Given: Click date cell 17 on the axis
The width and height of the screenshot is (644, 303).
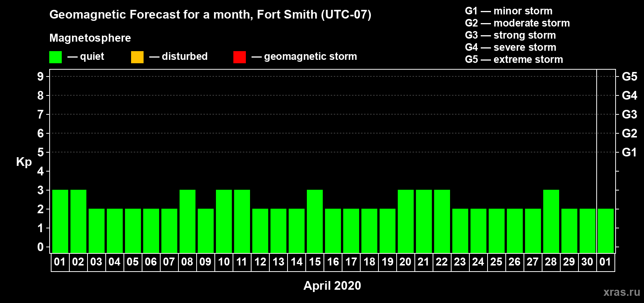Looking at the screenshot, I should pyautogui.click(x=351, y=262).
